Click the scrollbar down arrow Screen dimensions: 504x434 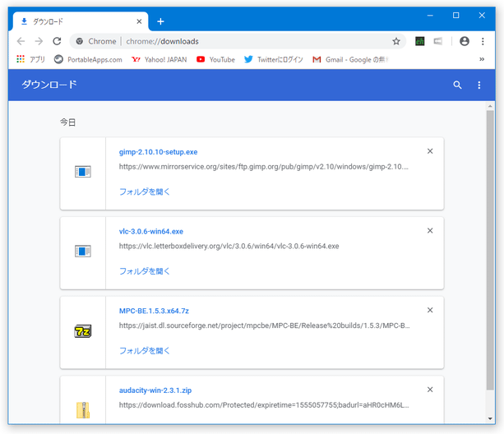point(490,418)
